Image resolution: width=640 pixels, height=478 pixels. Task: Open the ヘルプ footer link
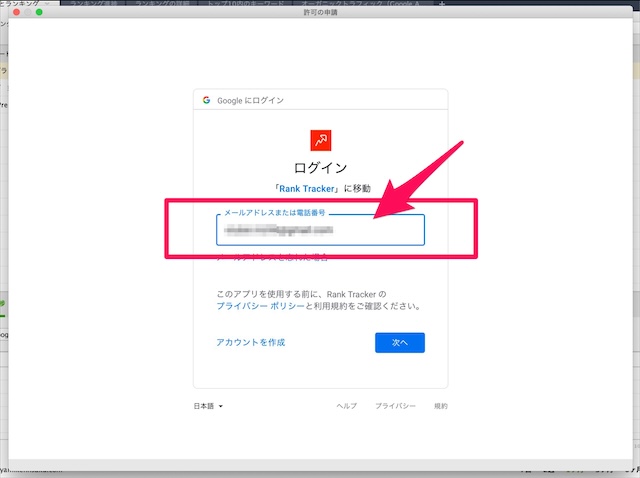click(347, 406)
